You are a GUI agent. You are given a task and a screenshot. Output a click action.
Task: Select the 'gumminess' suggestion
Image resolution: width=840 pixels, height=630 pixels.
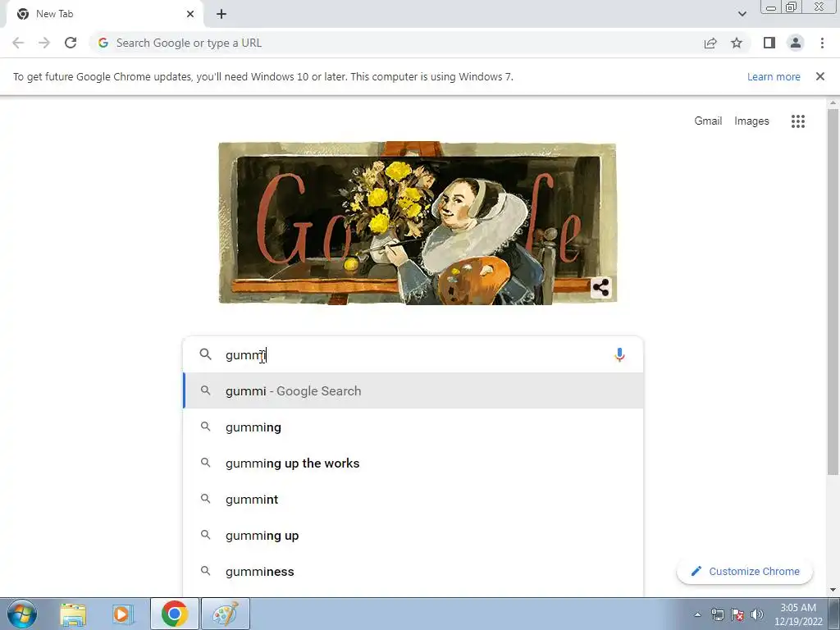click(x=413, y=571)
